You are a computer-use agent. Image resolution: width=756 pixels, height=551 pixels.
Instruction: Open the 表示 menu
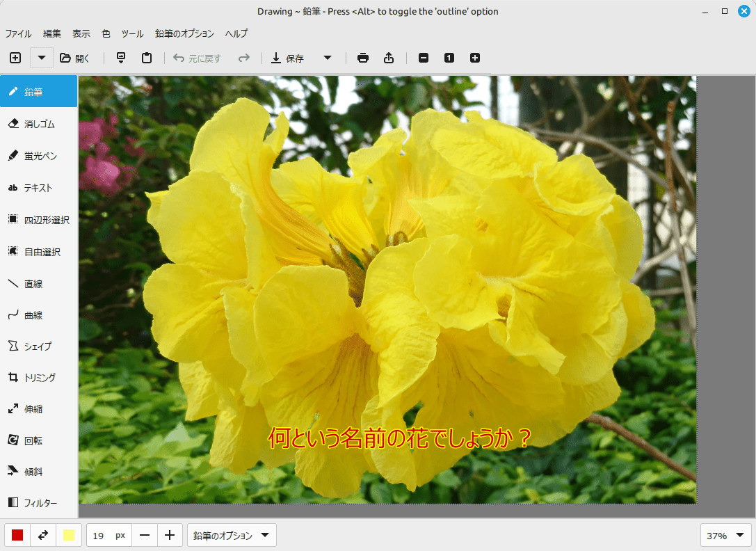pyautogui.click(x=81, y=33)
